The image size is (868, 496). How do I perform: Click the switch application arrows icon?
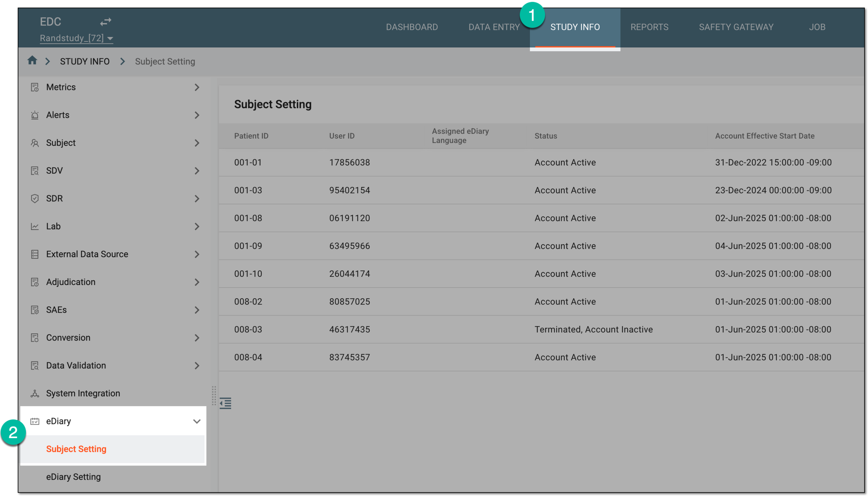point(106,22)
